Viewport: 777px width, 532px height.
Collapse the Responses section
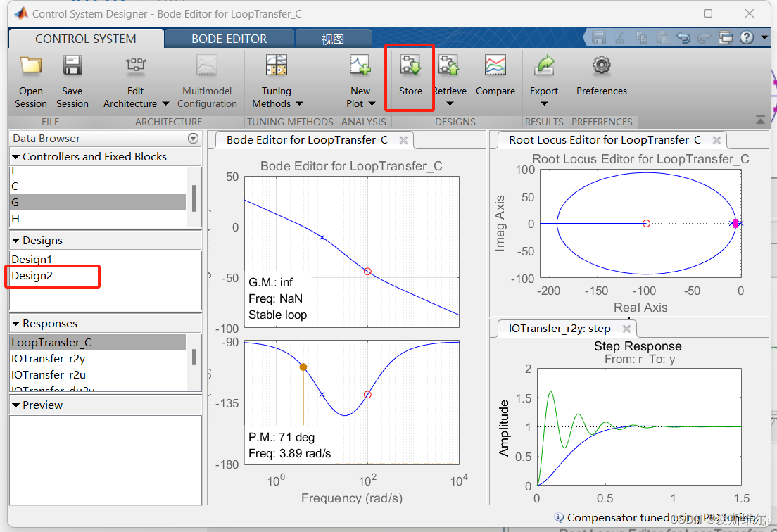[16, 324]
